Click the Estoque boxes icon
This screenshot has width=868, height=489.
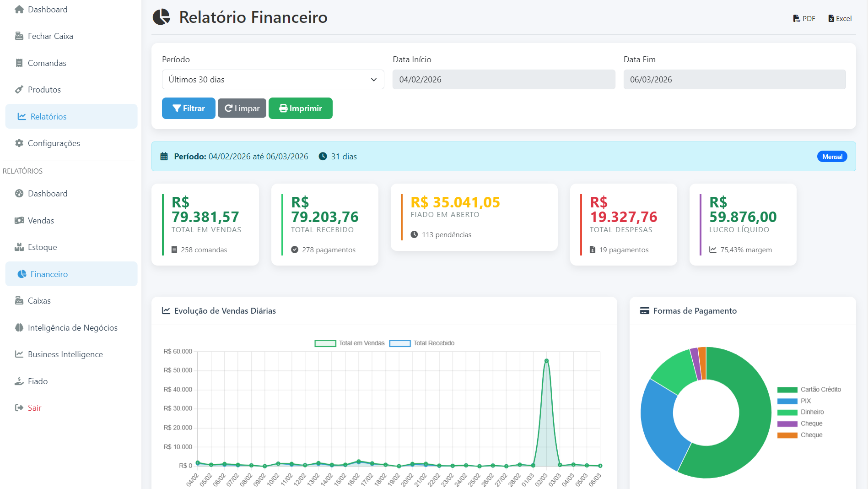[x=19, y=247]
